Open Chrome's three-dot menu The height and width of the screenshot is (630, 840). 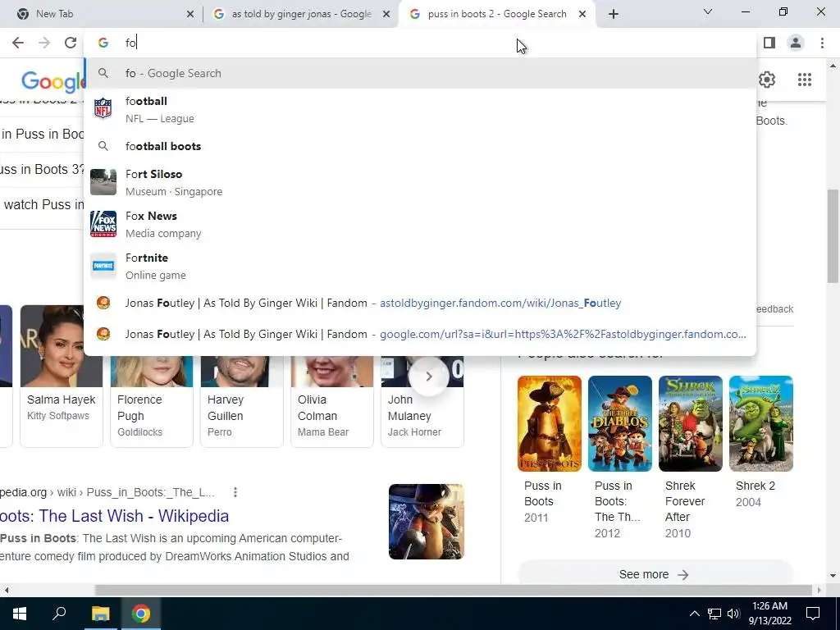click(822, 43)
